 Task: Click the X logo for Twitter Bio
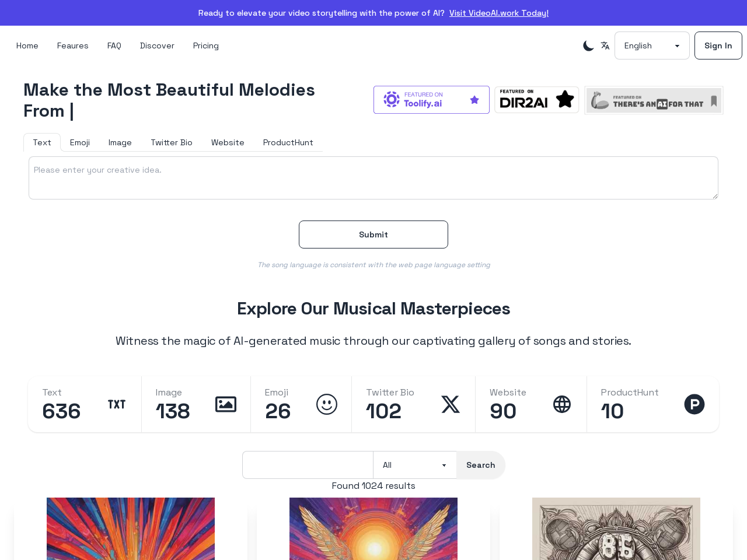click(x=451, y=404)
